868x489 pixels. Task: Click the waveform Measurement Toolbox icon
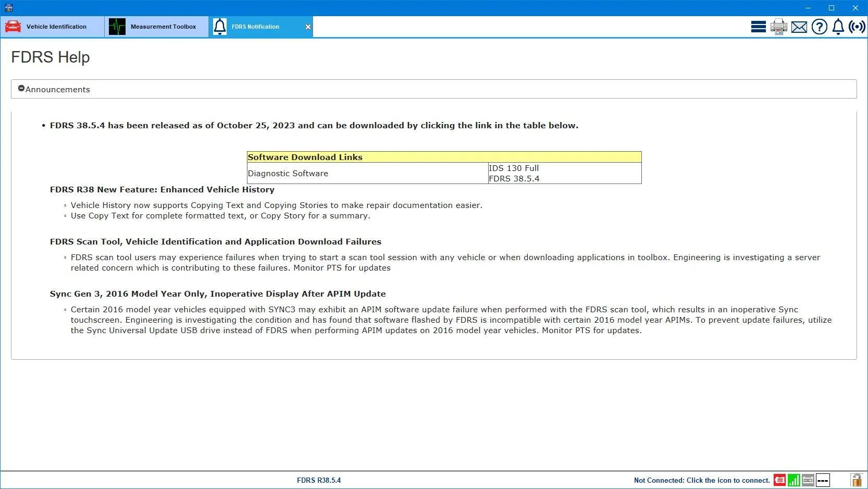(117, 27)
